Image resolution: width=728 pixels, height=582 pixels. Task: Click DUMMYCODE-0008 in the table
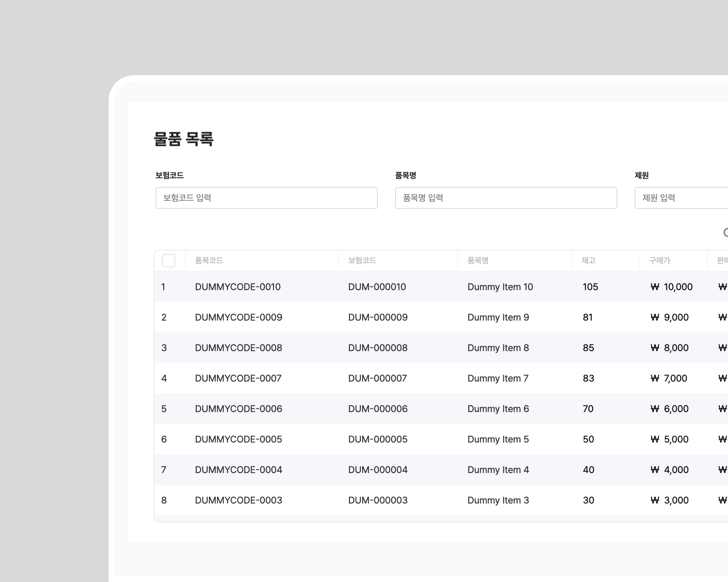click(238, 348)
